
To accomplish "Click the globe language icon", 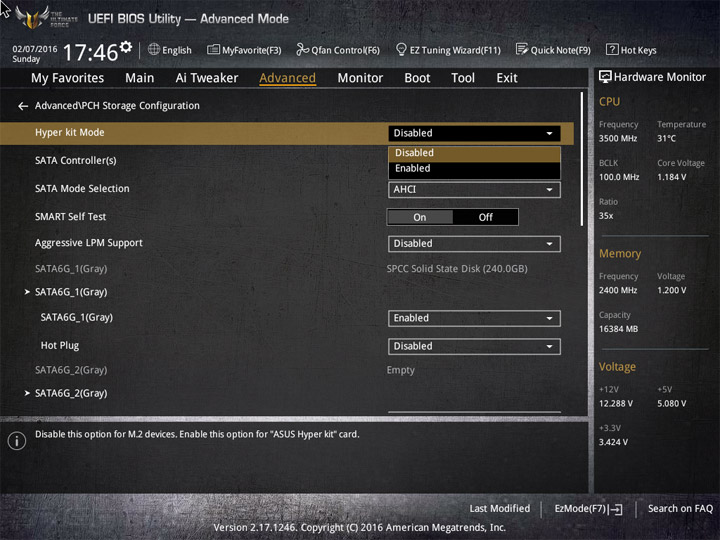I will click(x=154, y=49).
